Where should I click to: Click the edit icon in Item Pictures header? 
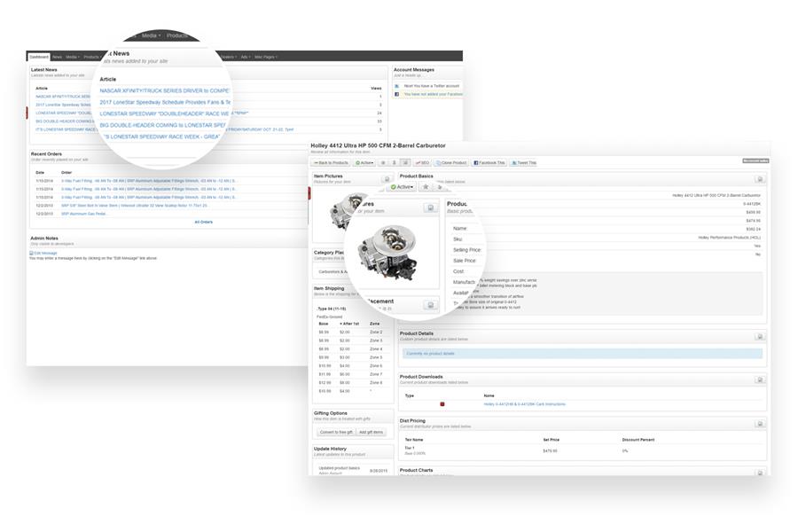(x=387, y=179)
